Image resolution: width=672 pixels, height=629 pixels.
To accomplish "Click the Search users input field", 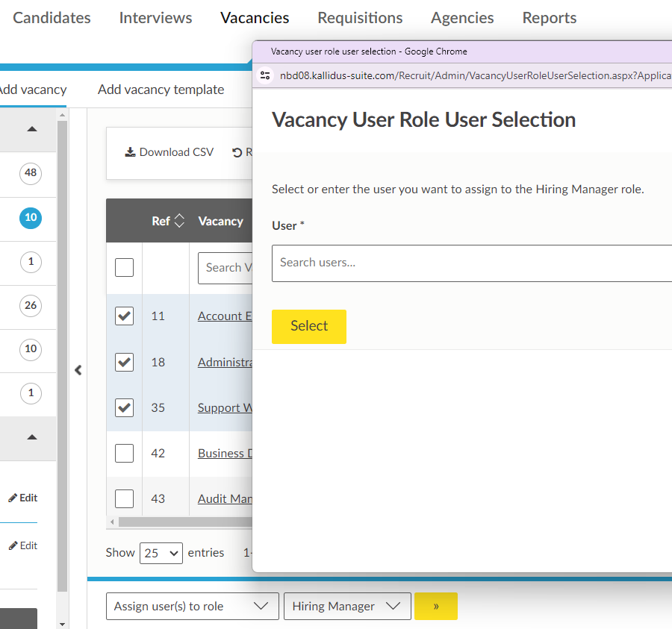I will [470, 263].
